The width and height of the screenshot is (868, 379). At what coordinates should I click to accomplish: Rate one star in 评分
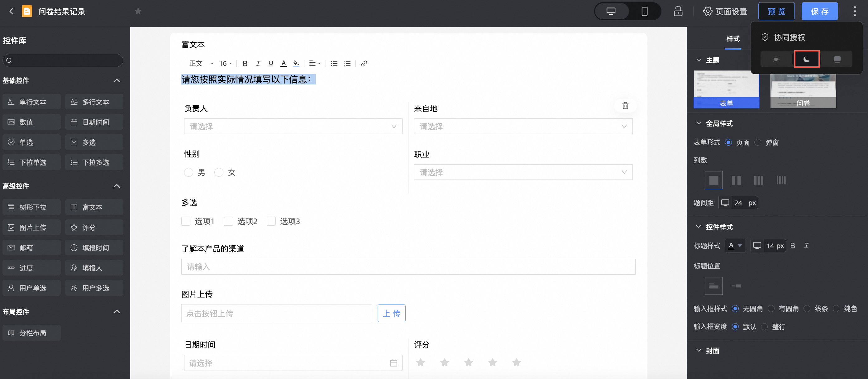pos(421,362)
